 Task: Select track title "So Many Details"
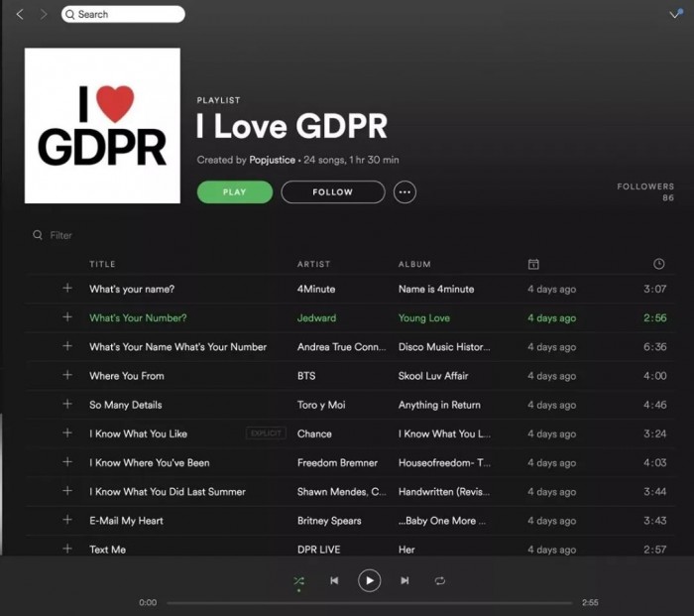[125, 405]
